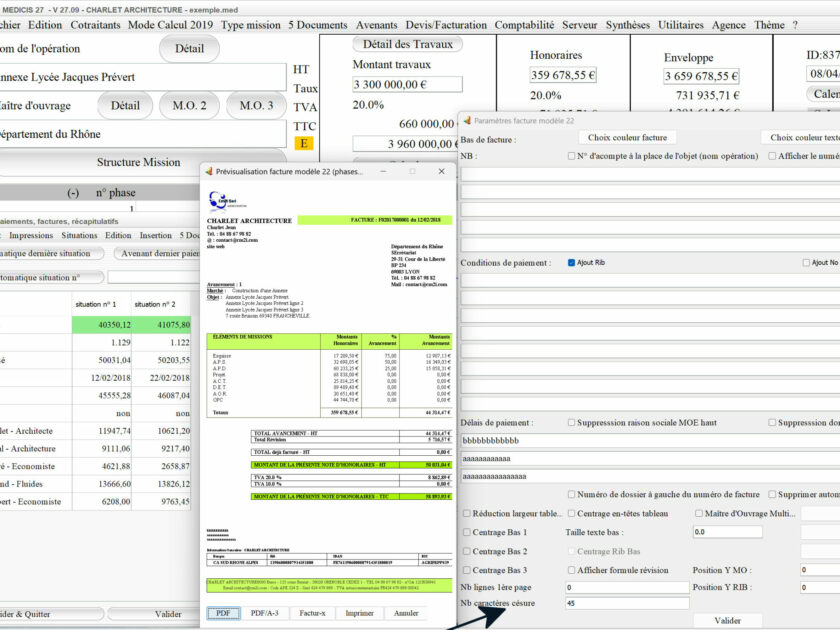Click Annuler in the invoice preview

coord(406,613)
